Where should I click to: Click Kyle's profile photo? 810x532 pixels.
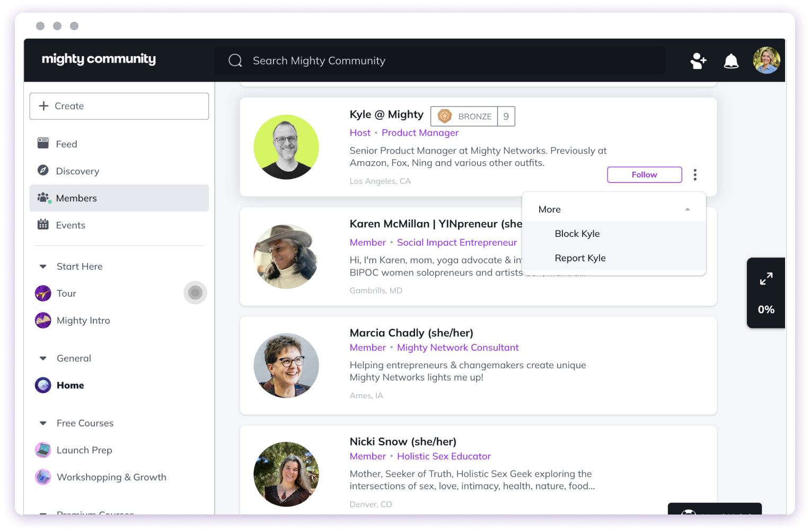pos(286,147)
